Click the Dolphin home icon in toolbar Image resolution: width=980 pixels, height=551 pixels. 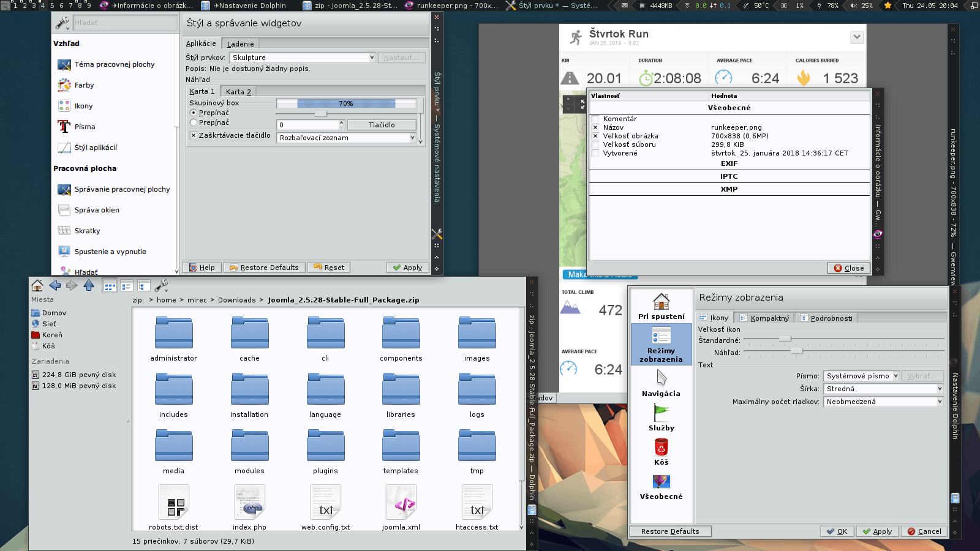[37, 285]
